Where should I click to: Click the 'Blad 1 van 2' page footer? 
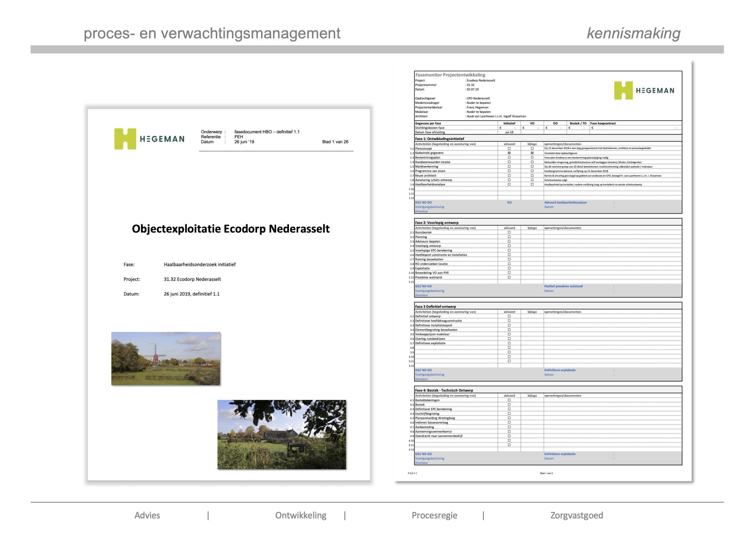(546, 473)
